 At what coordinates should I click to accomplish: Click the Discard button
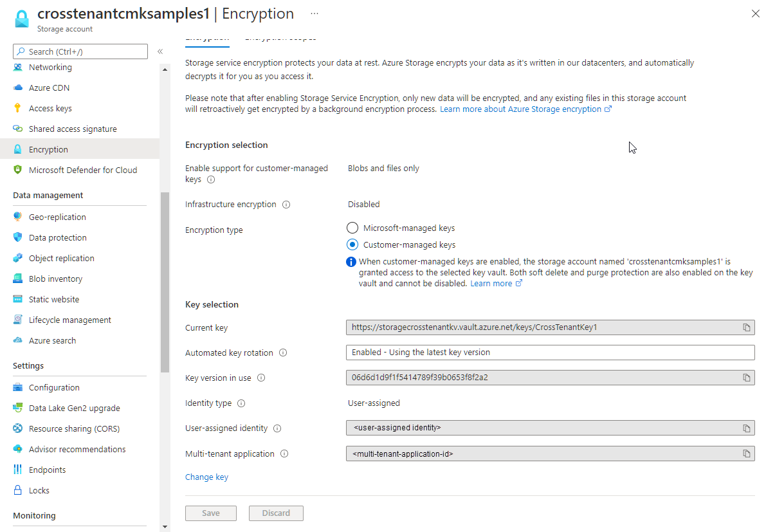[x=276, y=513]
